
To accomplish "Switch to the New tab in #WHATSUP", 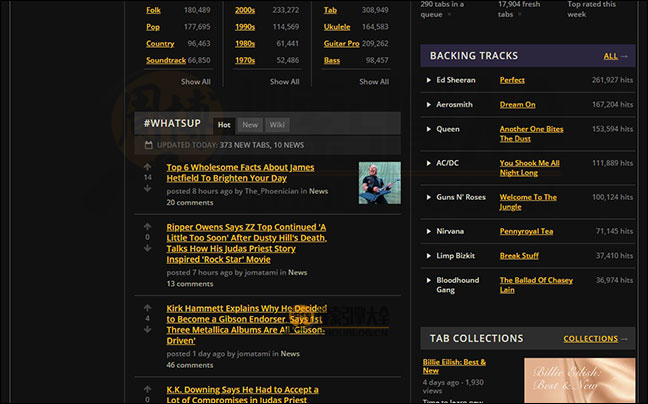I will point(250,125).
